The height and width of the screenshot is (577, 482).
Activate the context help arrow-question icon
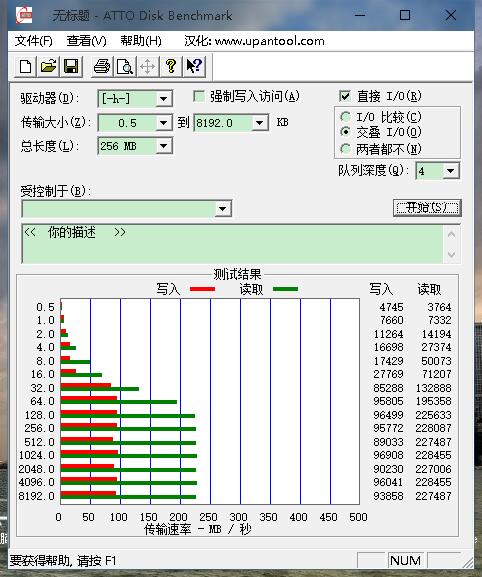click(194, 66)
